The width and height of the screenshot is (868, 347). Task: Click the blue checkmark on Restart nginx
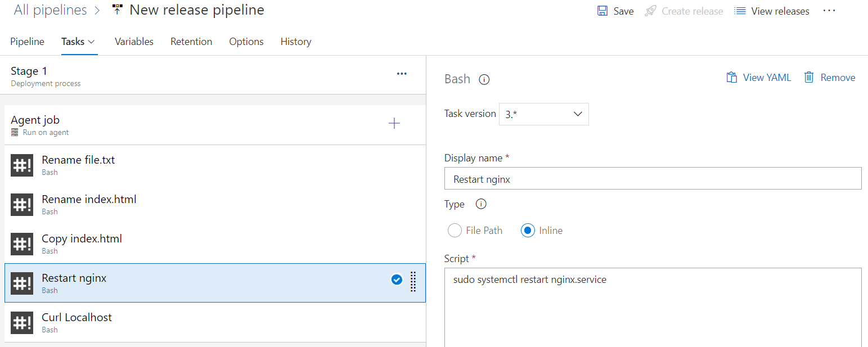pos(397,280)
